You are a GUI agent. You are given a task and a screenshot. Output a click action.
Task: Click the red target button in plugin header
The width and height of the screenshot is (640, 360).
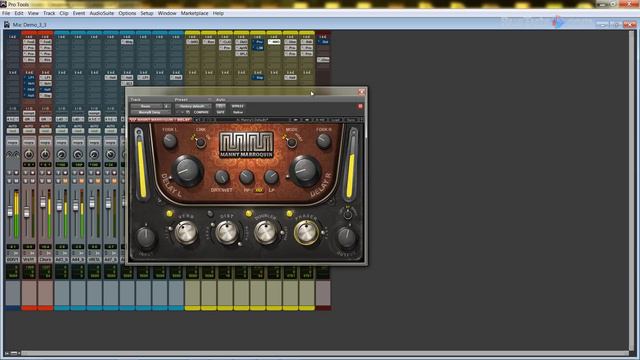360,106
